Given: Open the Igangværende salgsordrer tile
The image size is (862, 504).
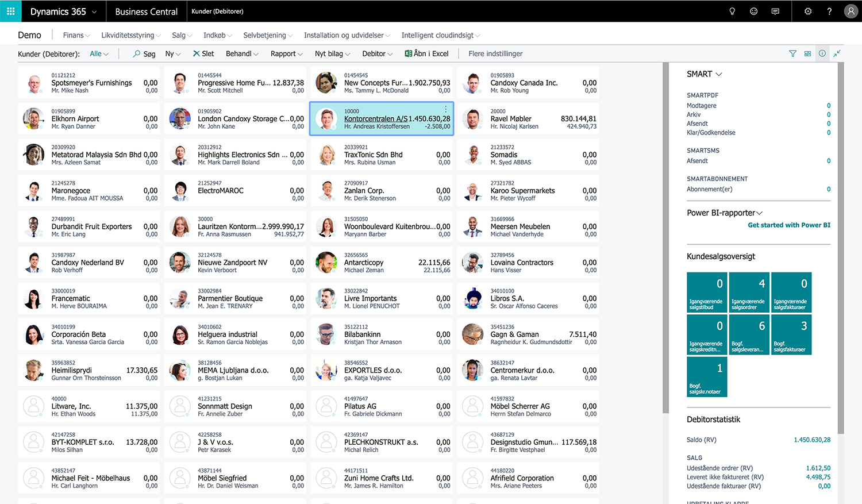Looking at the screenshot, I should [749, 292].
